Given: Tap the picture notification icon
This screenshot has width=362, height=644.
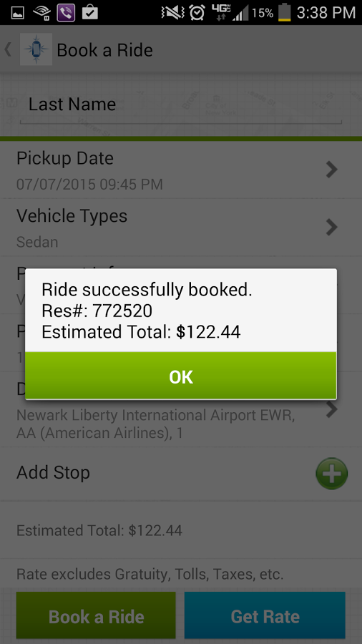Looking at the screenshot, I should 18,13.
